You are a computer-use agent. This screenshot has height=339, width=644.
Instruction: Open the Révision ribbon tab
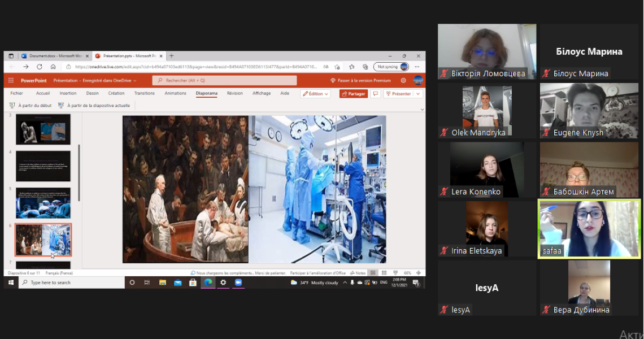click(235, 93)
